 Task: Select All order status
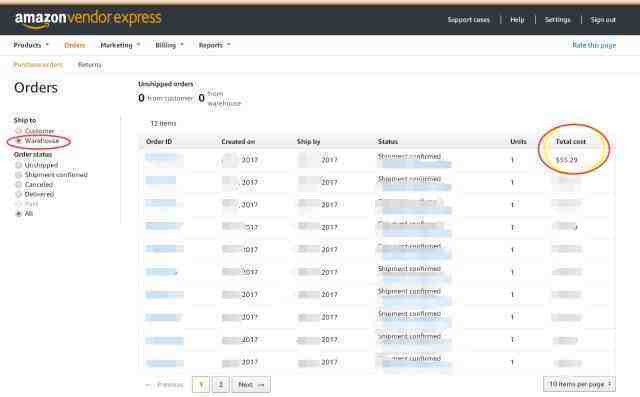(x=18, y=213)
